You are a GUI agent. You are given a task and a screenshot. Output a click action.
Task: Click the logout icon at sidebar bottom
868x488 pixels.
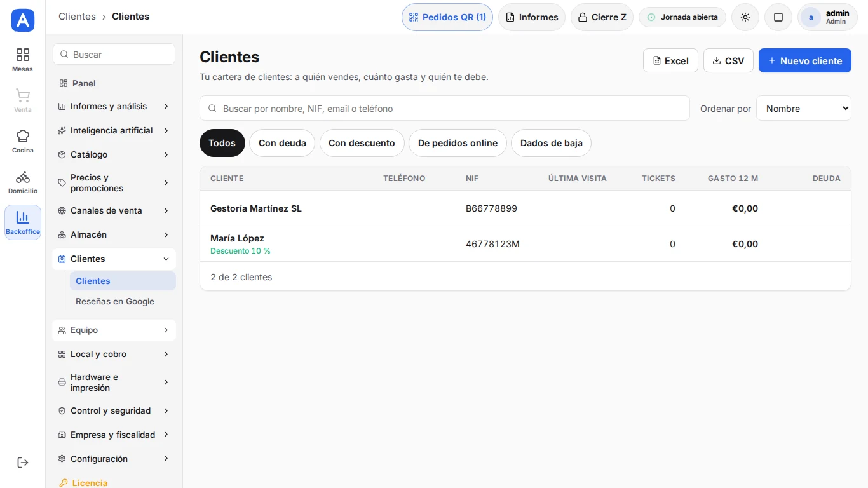pos(23,463)
